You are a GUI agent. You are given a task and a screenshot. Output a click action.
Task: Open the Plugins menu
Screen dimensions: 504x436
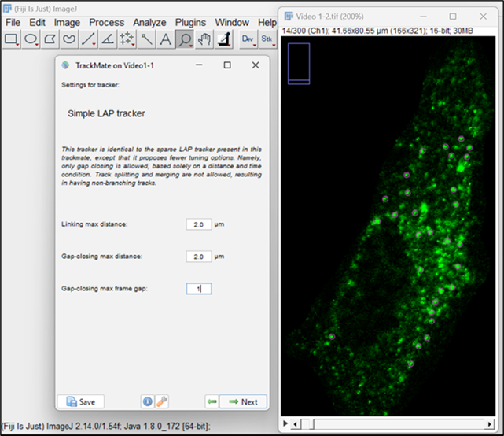click(190, 23)
